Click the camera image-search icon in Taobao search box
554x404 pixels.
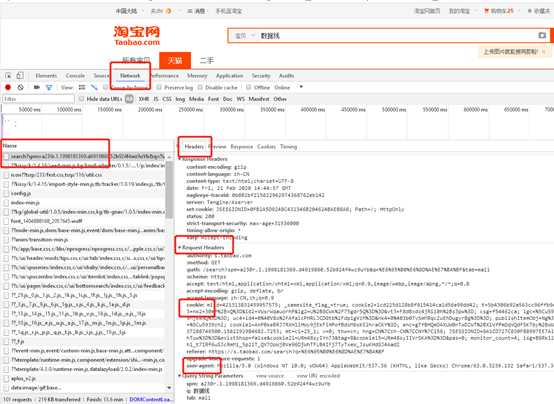point(542,35)
